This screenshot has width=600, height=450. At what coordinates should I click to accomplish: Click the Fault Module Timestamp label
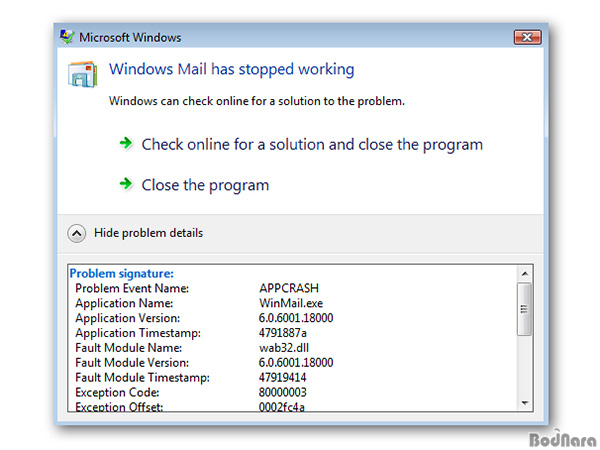point(142,378)
